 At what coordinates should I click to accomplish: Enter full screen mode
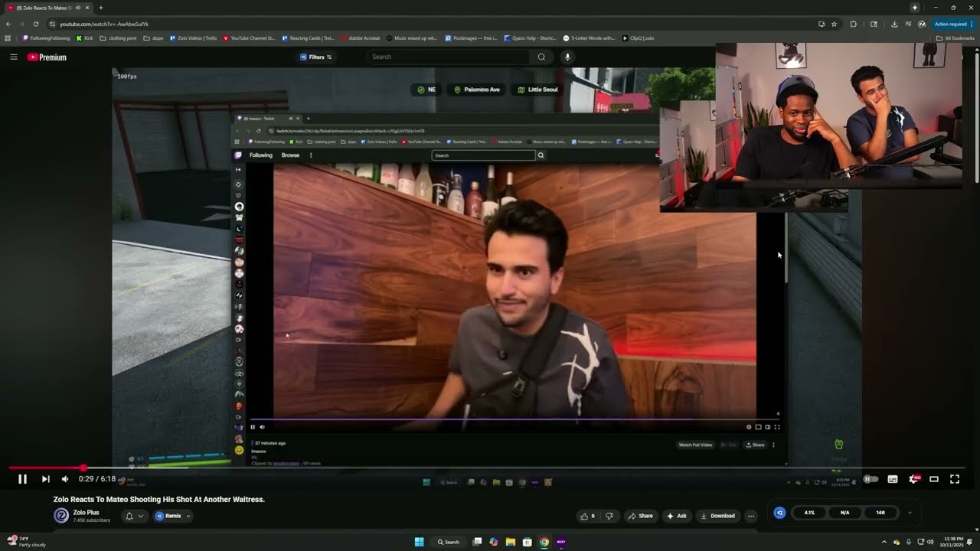click(955, 479)
